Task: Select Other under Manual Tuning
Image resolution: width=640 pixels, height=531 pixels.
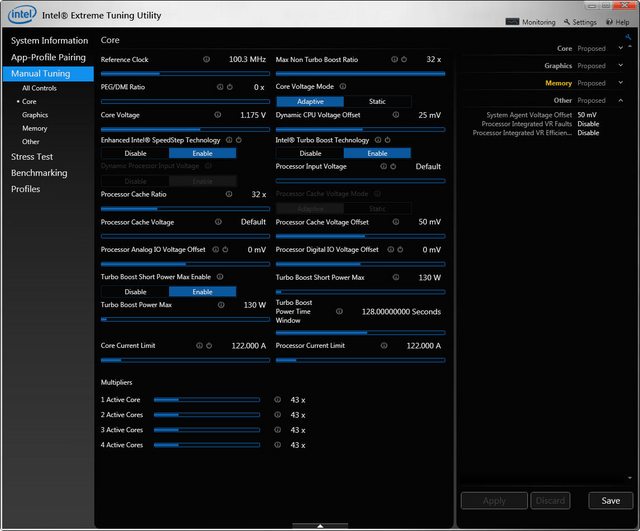Action: [x=31, y=142]
